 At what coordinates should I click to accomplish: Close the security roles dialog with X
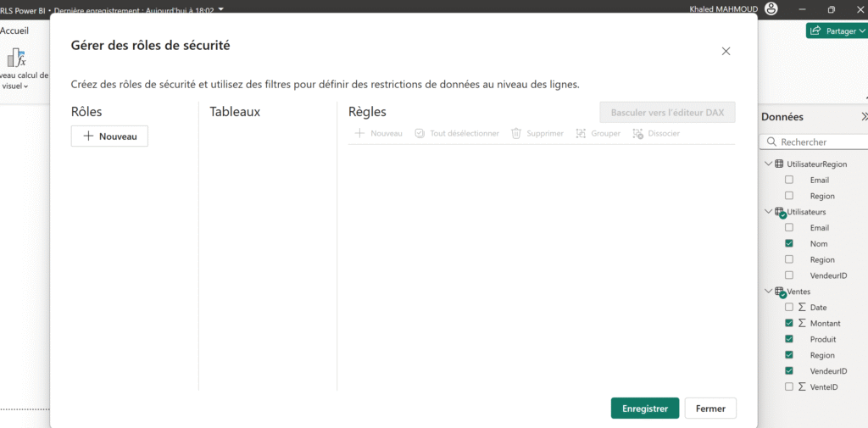point(726,51)
